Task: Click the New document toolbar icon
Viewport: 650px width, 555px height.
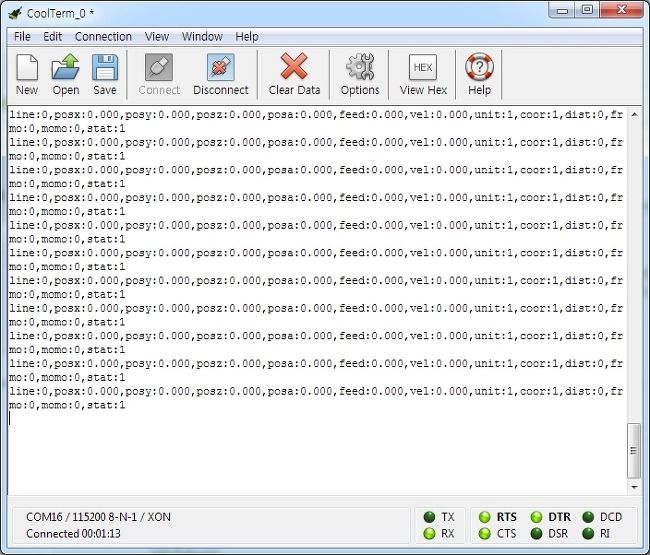Action: pyautogui.click(x=27, y=68)
